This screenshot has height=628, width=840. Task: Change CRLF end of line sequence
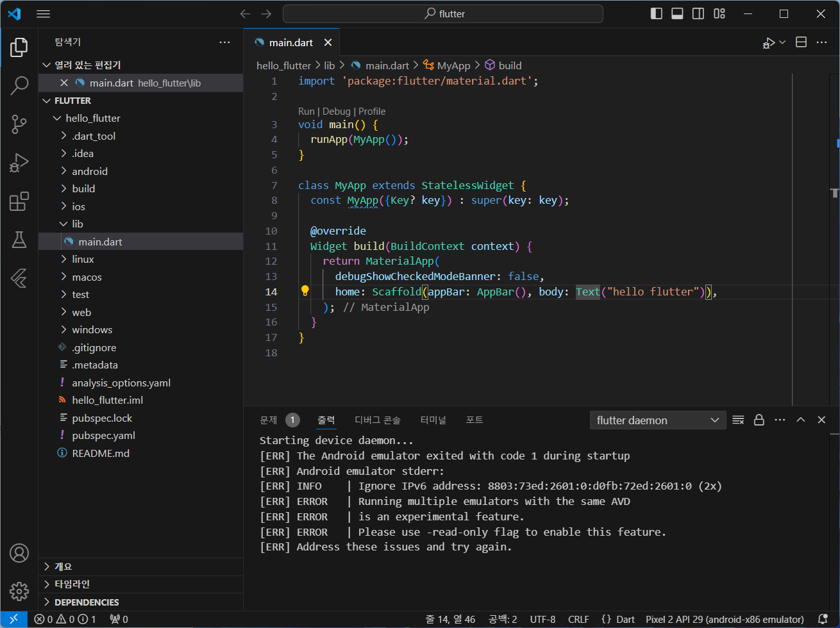tap(578, 619)
